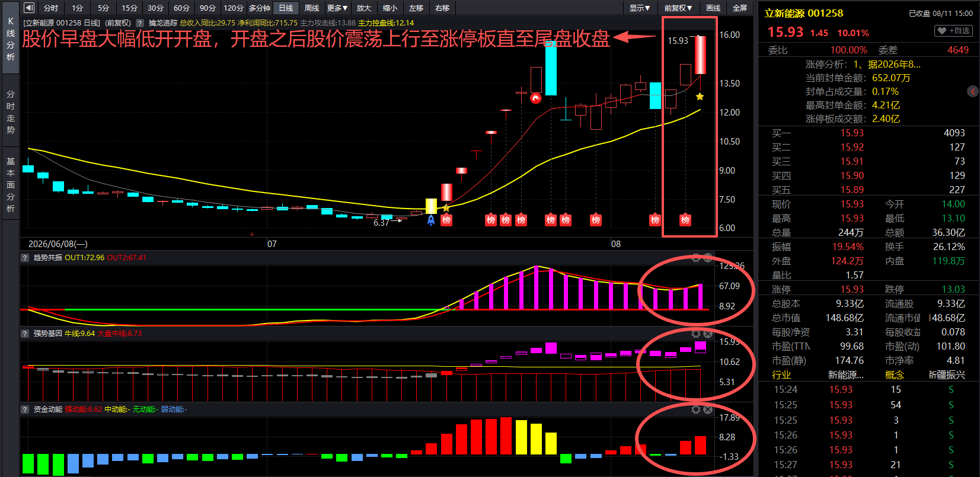Open the 显示 display dropdown
980x477 pixels.
pyautogui.click(x=640, y=8)
